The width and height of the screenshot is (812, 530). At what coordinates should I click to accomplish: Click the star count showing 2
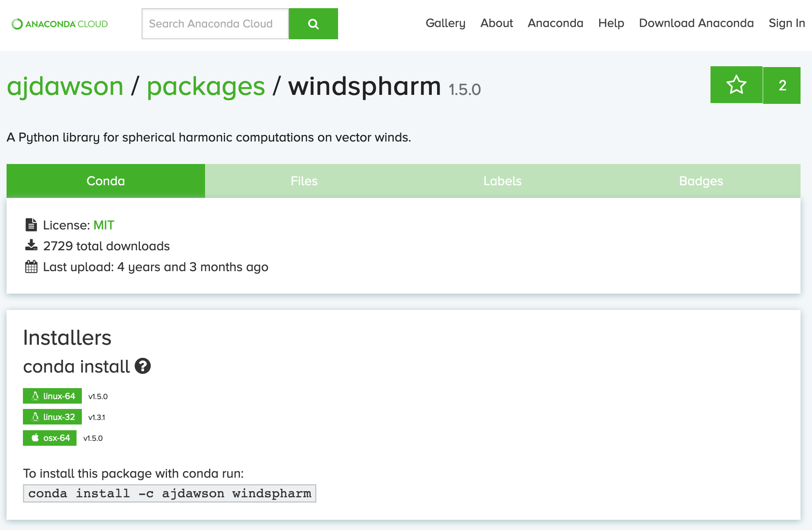pyautogui.click(x=782, y=85)
